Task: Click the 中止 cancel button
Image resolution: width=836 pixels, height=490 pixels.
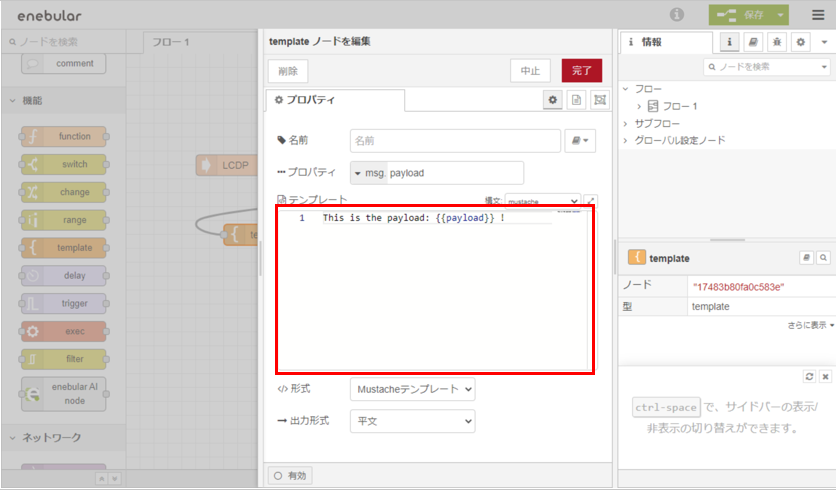Action: tap(530, 71)
